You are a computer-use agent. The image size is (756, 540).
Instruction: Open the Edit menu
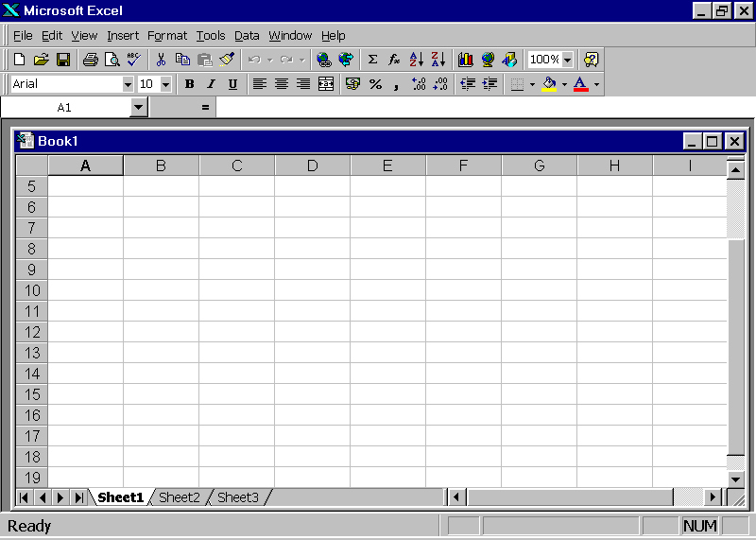pos(52,36)
